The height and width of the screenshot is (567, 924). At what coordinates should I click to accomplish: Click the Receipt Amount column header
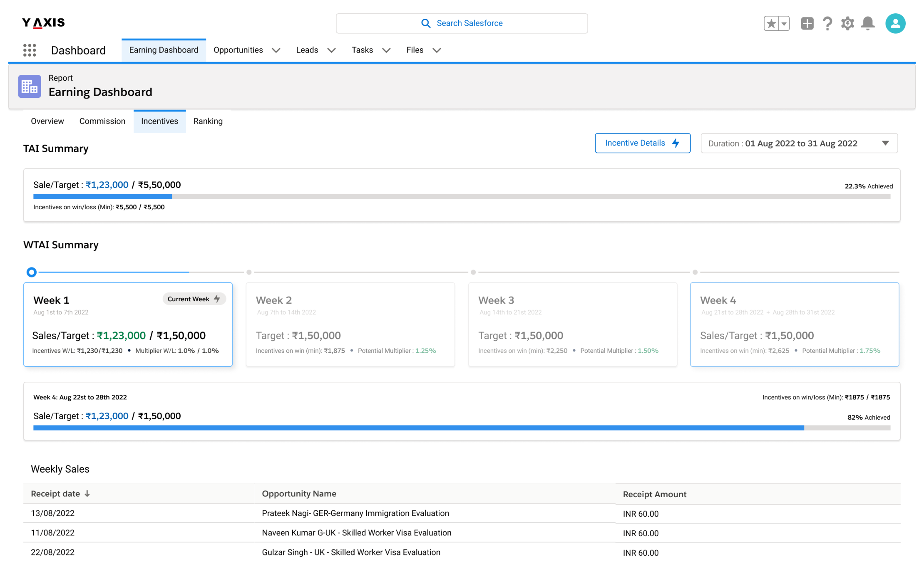click(x=655, y=494)
